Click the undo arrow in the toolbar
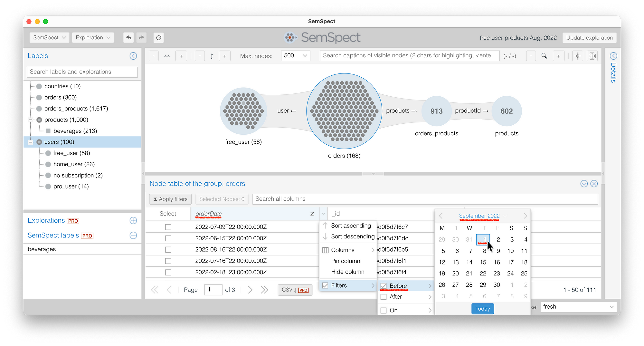Screen dimensions: 644x346 tap(128, 38)
